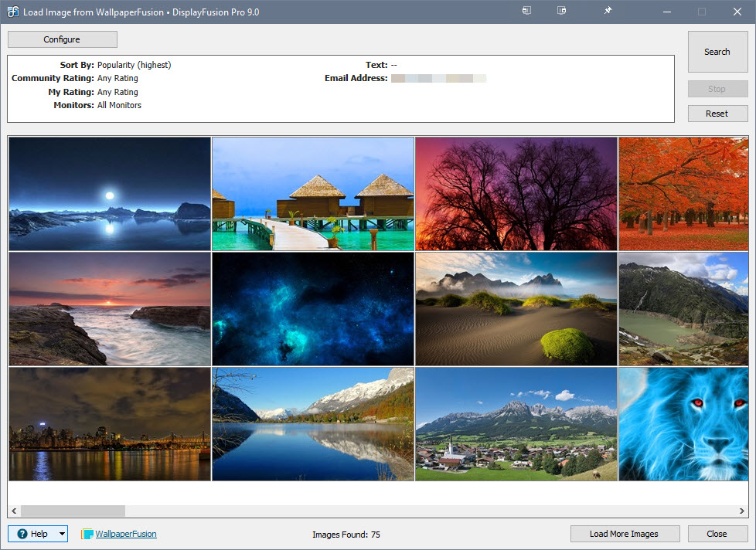Viewport: 756px width, 550px height.
Task: Click the span-window title bar icon
Action: (561, 11)
